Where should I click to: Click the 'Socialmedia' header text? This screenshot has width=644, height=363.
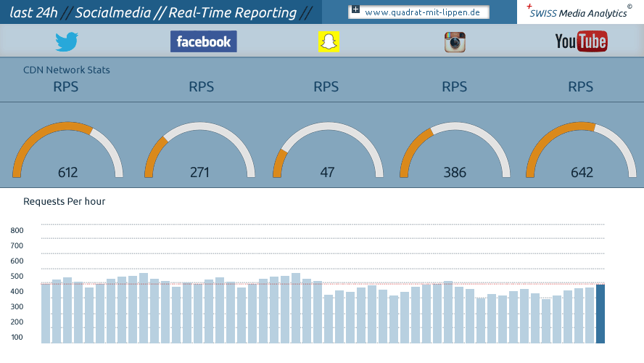click(x=113, y=13)
